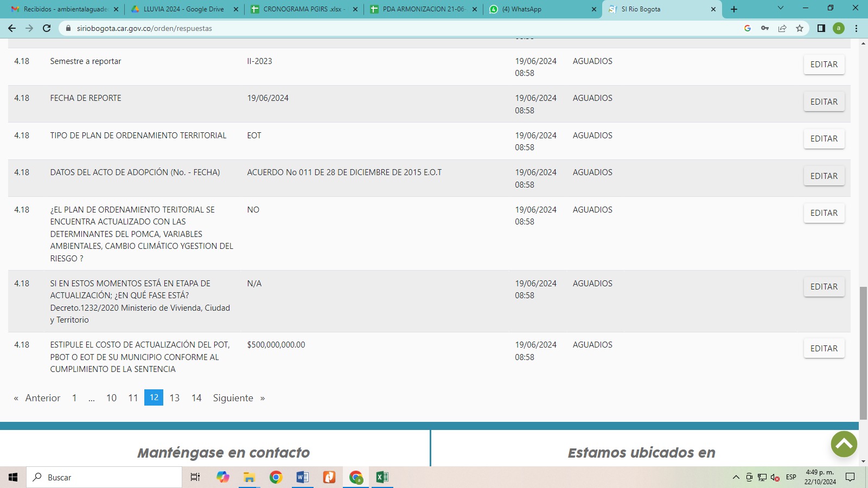Screen dimensions: 868x488
Task: Open the Chrome three-dot menu
Action: point(857,28)
